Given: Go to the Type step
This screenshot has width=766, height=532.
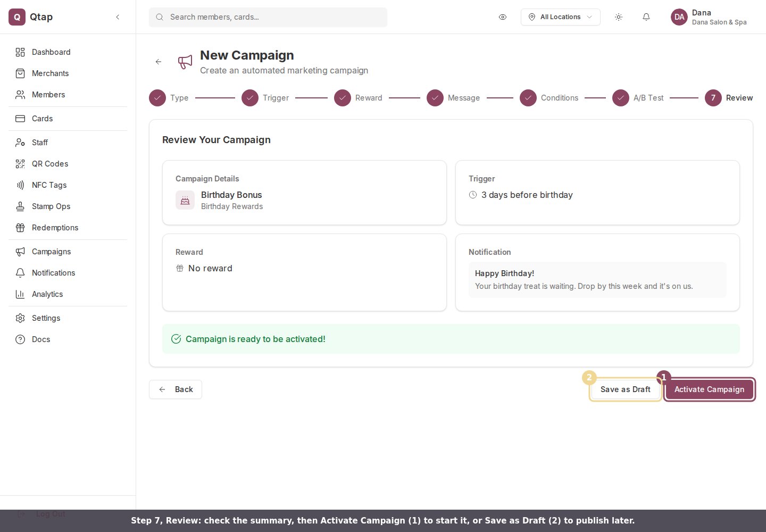Looking at the screenshot, I should click(x=169, y=98).
